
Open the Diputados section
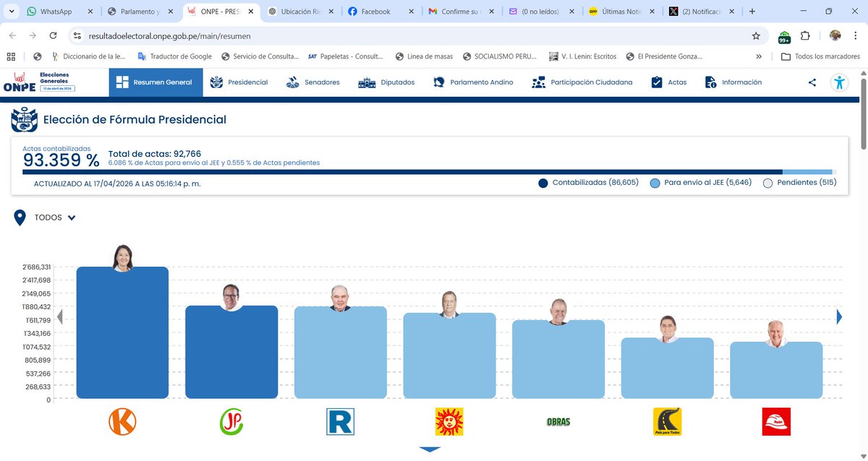pos(387,82)
